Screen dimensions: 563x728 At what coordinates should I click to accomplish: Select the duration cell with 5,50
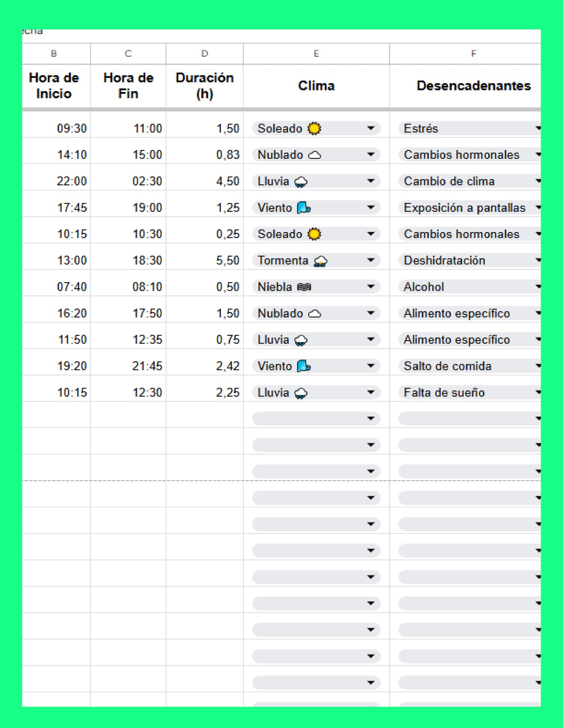click(x=205, y=260)
